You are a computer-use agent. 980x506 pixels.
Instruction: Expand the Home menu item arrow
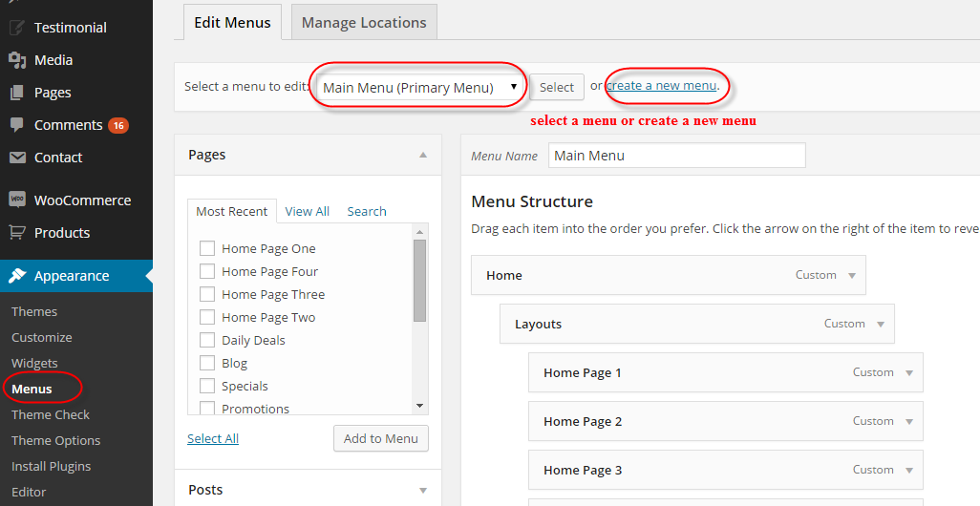pyautogui.click(x=852, y=276)
